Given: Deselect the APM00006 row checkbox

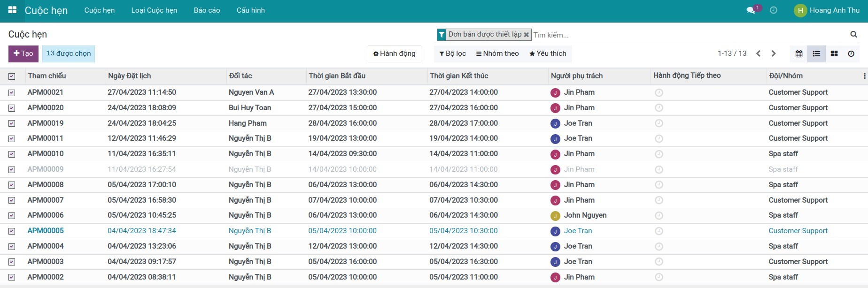Looking at the screenshot, I should (x=12, y=216).
